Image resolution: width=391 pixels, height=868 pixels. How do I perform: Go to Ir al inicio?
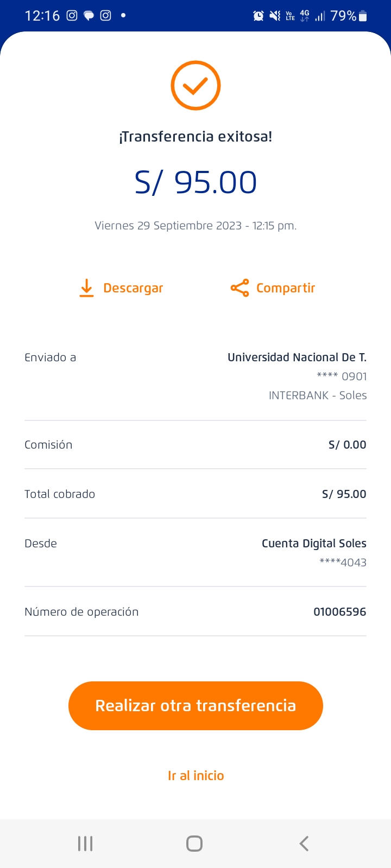click(x=195, y=776)
